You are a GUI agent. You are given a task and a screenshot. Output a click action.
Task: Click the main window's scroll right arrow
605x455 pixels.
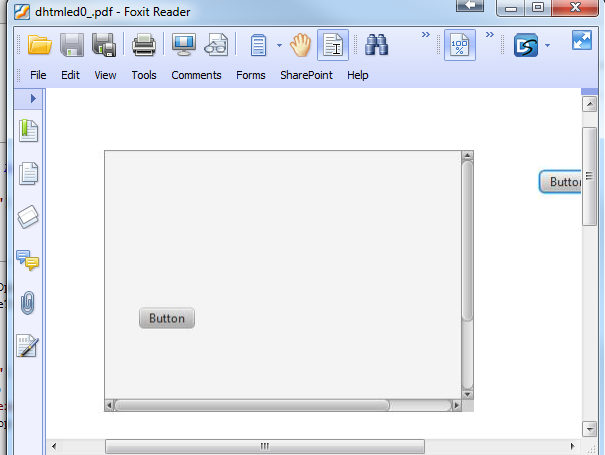click(x=573, y=447)
